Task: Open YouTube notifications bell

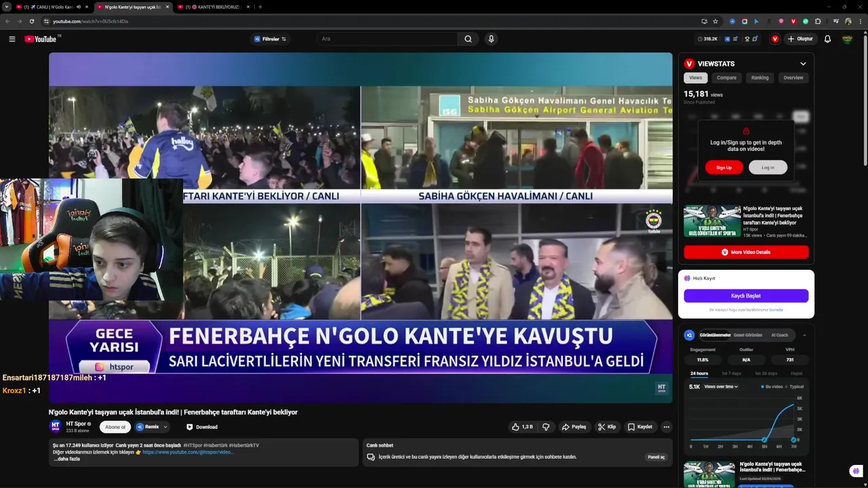Action: pyautogui.click(x=827, y=39)
